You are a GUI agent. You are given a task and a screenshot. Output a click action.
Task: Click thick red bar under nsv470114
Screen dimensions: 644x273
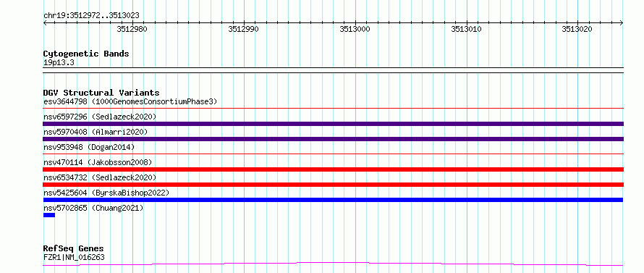click(x=333, y=169)
